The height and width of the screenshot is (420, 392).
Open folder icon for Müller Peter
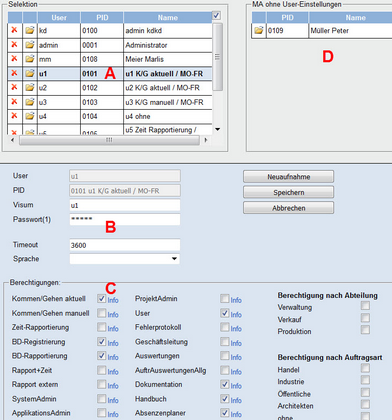[x=259, y=30]
